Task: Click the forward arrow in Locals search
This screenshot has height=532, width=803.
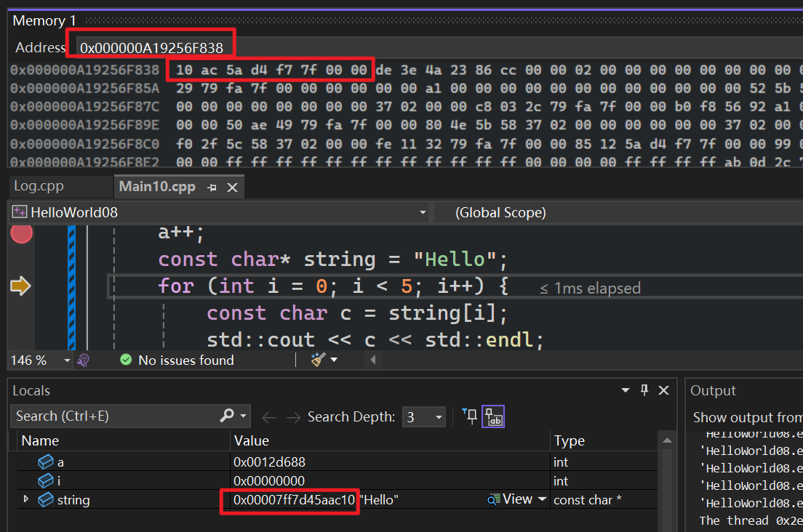Action: [x=292, y=417]
